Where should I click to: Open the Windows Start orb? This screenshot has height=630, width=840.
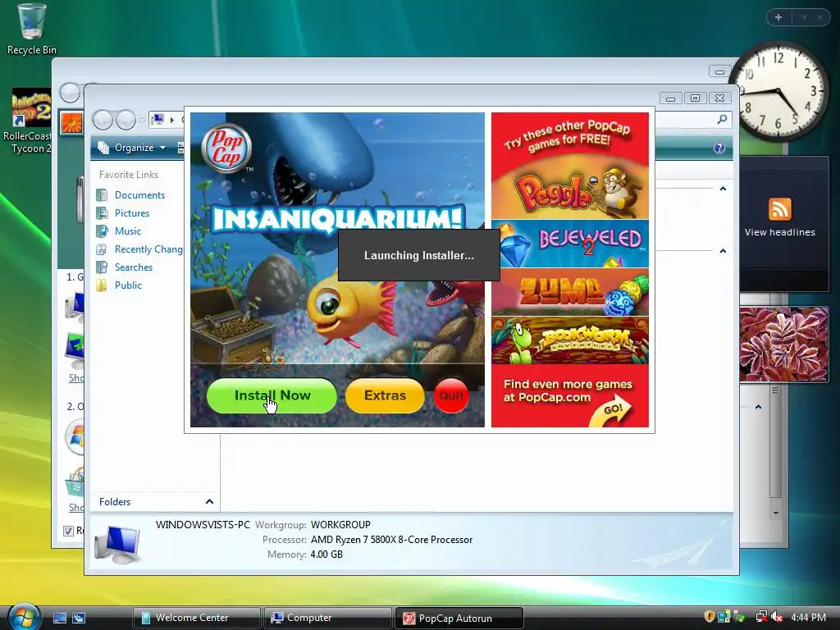coord(24,617)
